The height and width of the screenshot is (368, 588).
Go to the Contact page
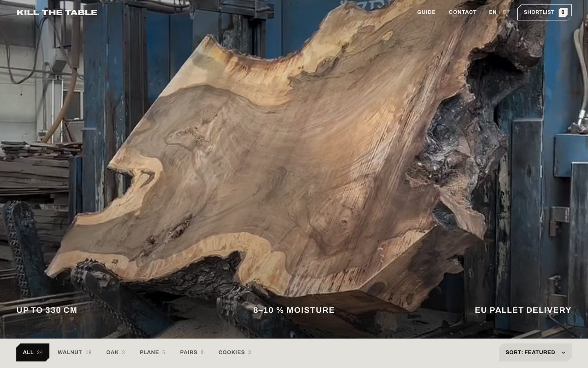click(463, 12)
